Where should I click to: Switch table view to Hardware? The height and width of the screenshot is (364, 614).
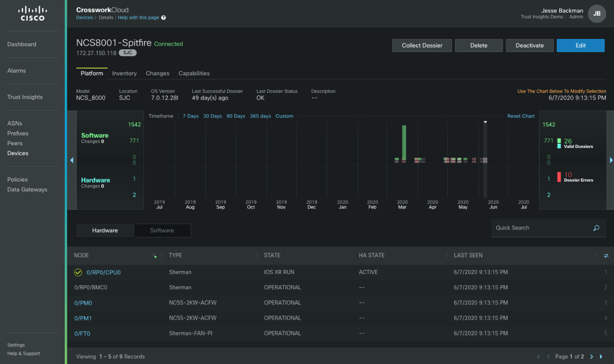[x=105, y=230]
